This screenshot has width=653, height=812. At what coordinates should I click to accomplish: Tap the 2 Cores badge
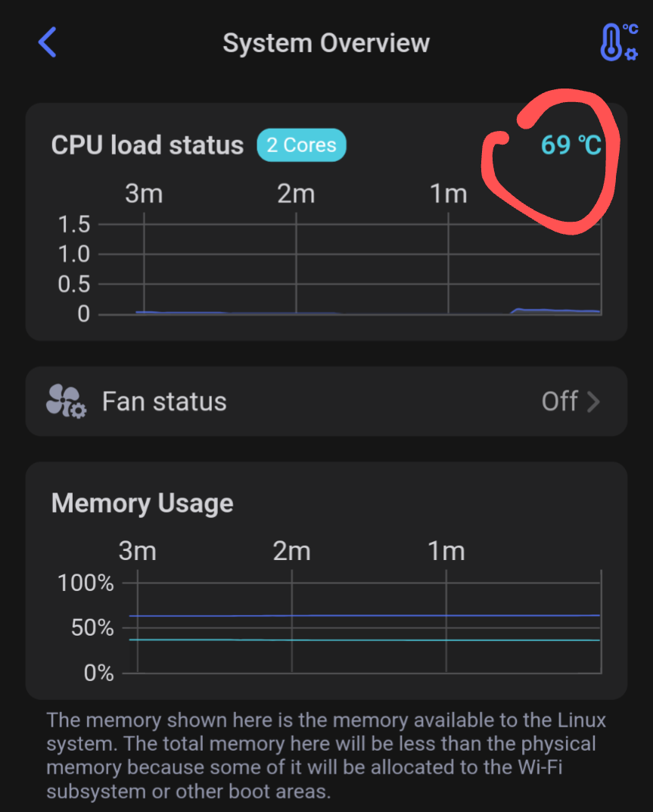pyautogui.click(x=301, y=145)
